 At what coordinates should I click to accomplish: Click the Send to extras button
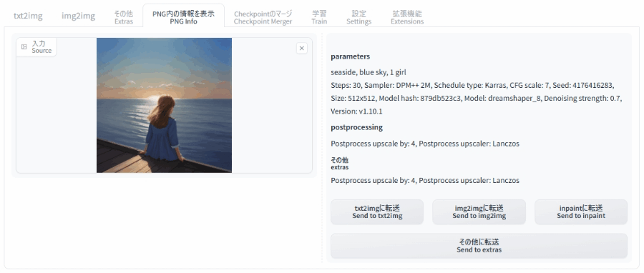[479, 246]
